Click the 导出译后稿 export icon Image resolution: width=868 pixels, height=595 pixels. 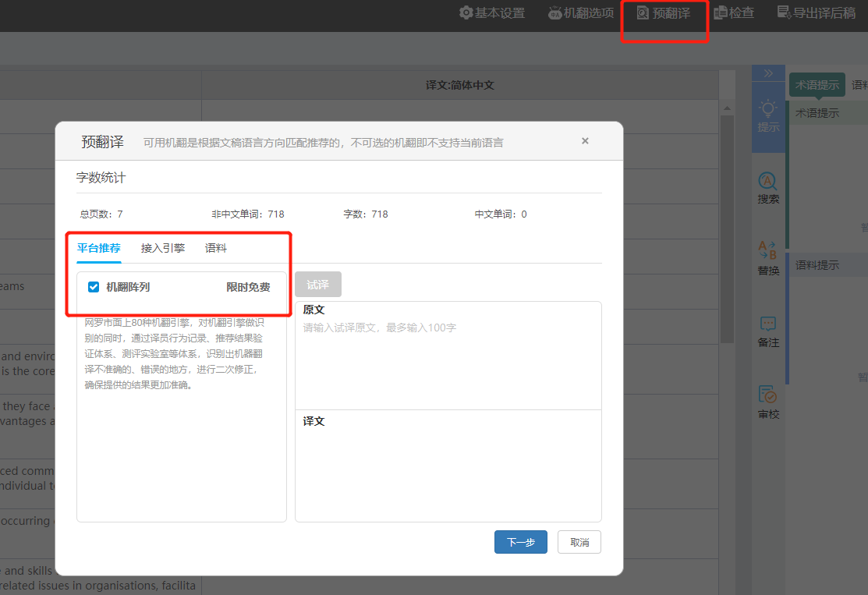tap(784, 12)
